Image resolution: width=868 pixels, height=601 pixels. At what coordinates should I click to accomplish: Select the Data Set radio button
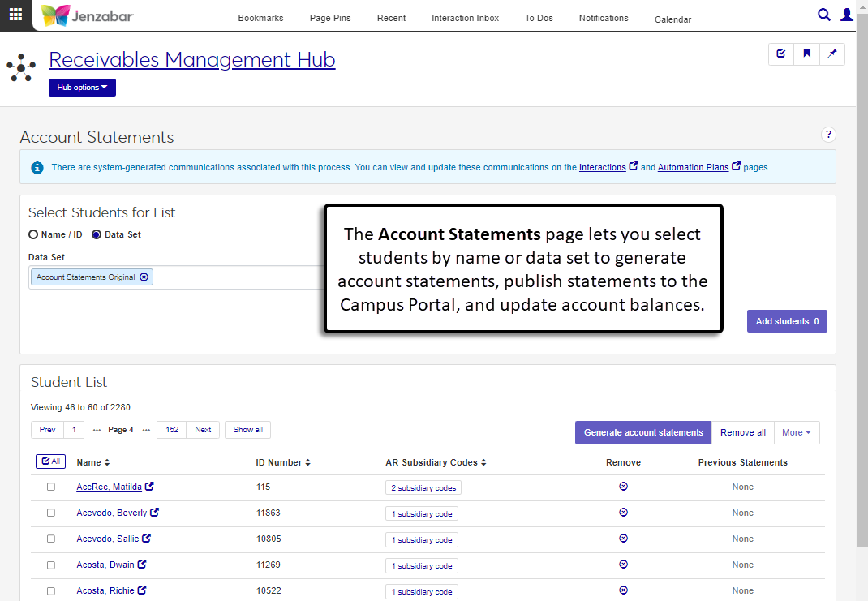coord(97,234)
